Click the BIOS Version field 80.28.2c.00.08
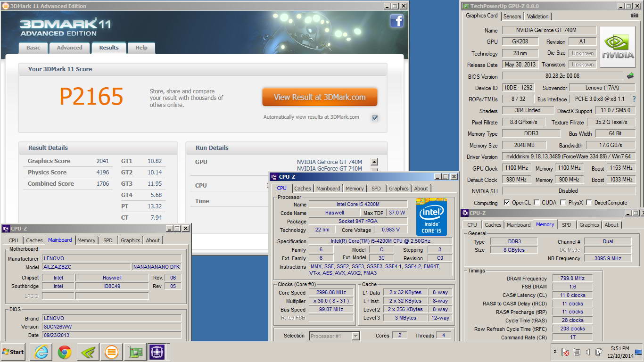 coord(562,76)
